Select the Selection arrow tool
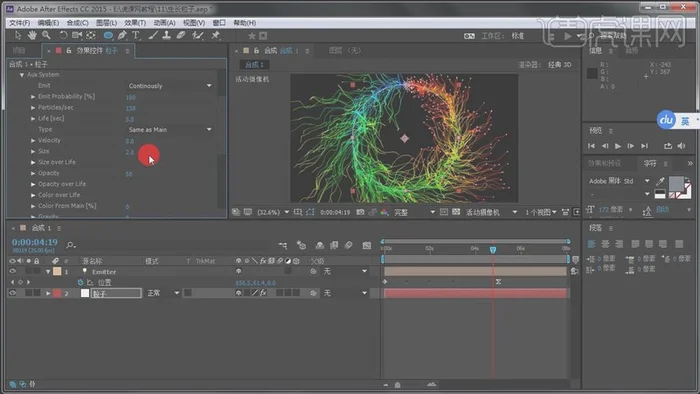 [18, 35]
